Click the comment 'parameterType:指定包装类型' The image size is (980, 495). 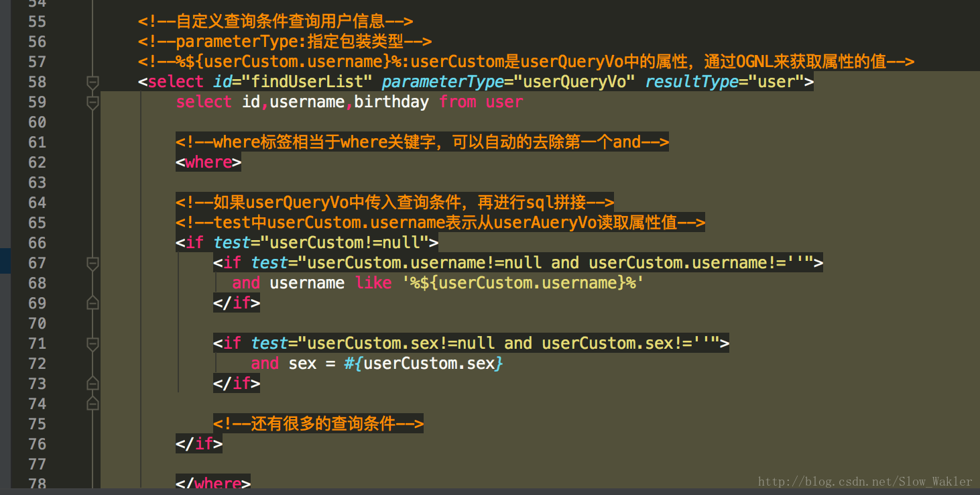point(285,42)
